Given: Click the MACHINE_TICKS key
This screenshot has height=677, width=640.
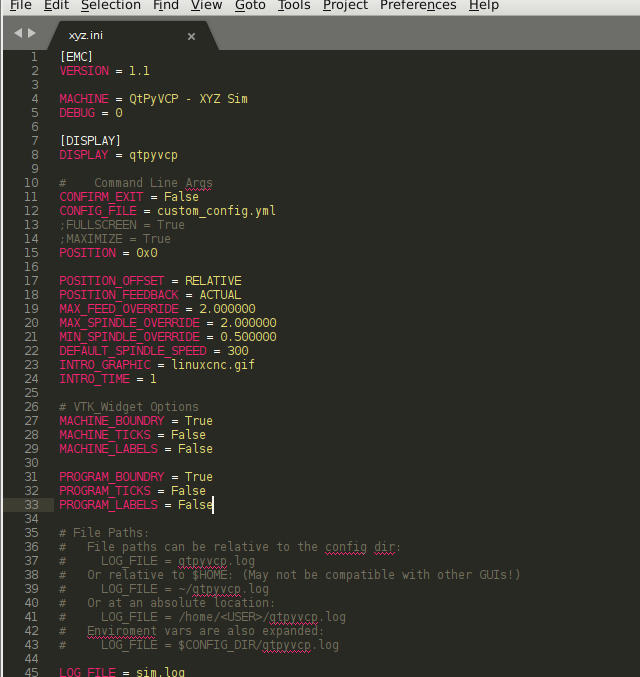Looking at the screenshot, I should coord(105,435).
